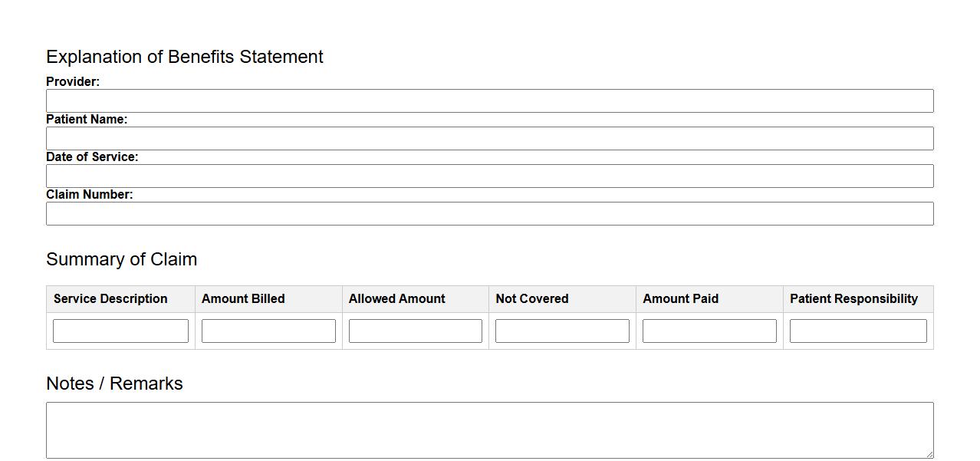The image size is (980, 461).
Task: Focus the Patient Name text box
Action: (489, 138)
